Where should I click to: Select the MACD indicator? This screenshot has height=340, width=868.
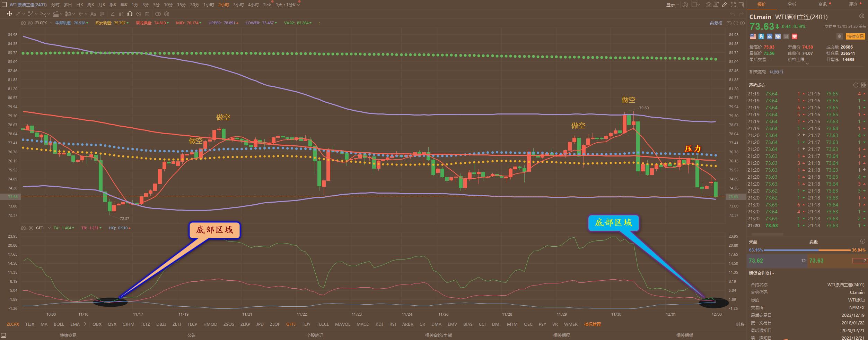tap(363, 324)
